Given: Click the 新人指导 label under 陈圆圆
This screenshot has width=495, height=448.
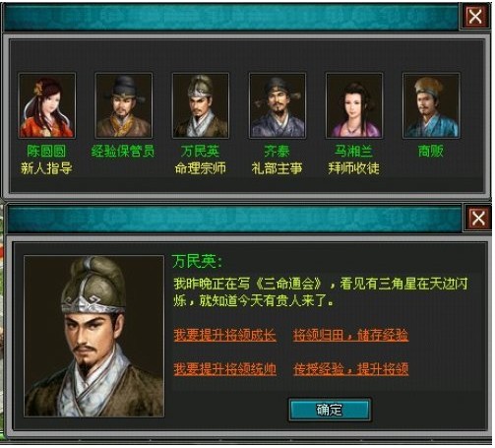Looking at the screenshot, I should tap(46, 168).
